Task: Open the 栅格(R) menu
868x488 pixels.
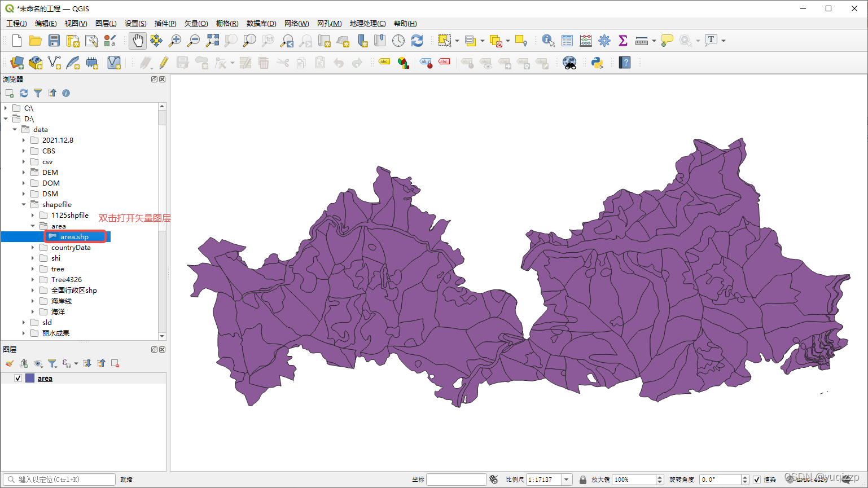Action: 227,23
